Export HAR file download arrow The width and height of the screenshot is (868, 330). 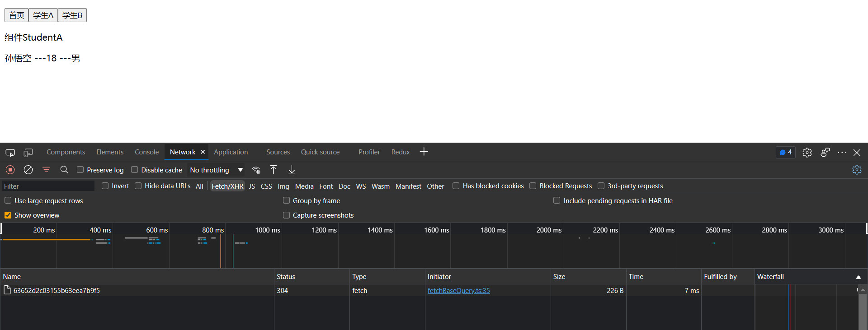click(292, 170)
